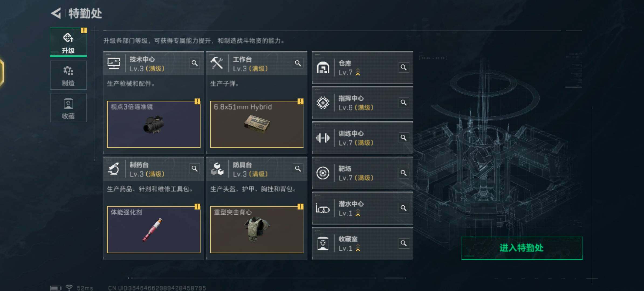Open magnifier details for 制药台
The image size is (644, 291).
tap(194, 169)
